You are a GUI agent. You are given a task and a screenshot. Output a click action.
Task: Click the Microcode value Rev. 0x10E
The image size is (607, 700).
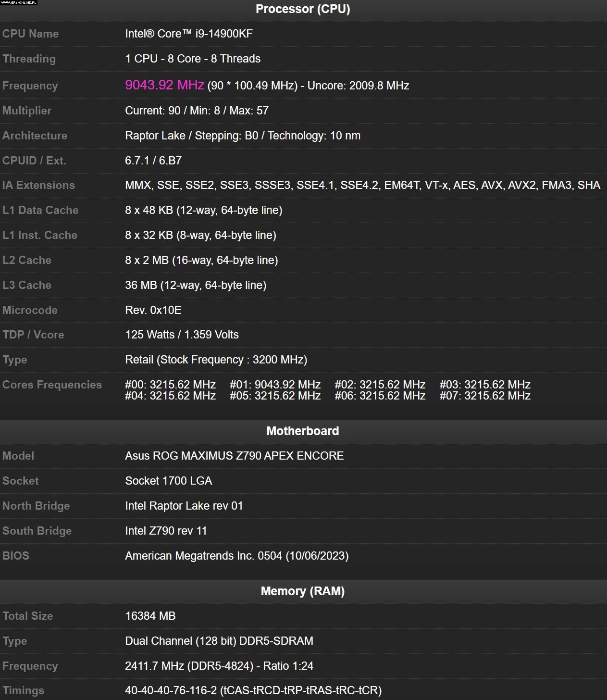coord(153,310)
